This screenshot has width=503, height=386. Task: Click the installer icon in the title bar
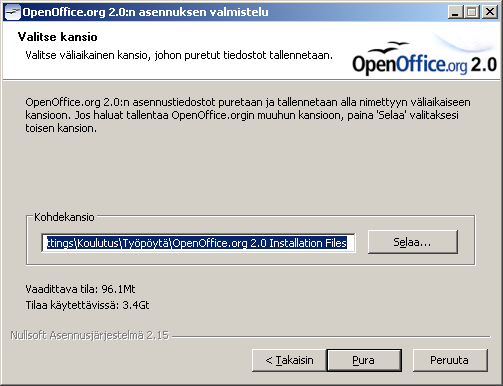pos(12,12)
